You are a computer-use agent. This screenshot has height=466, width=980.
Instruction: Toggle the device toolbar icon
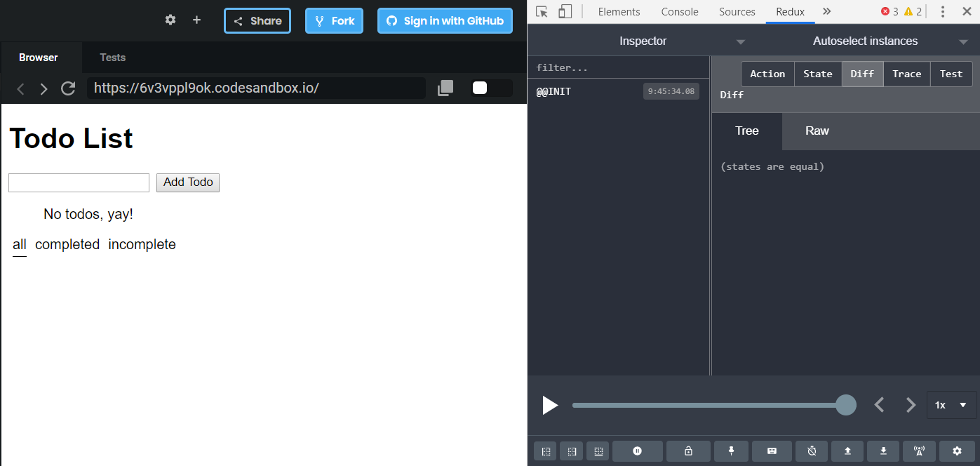(x=565, y=11)
